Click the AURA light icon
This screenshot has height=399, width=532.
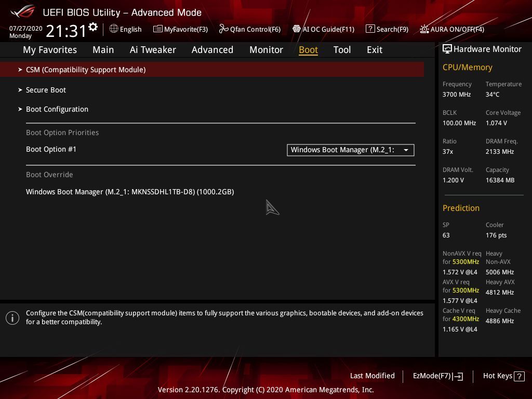(424, 29)
